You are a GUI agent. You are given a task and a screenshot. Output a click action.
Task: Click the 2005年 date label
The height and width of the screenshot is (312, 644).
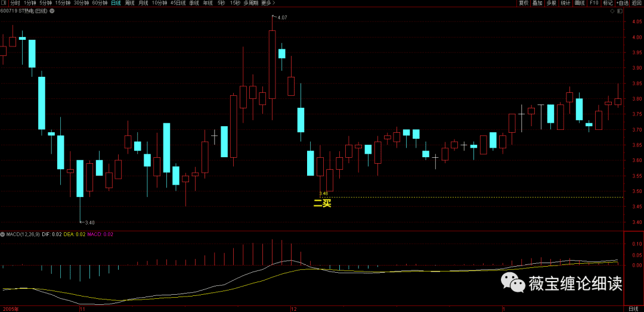10,308
